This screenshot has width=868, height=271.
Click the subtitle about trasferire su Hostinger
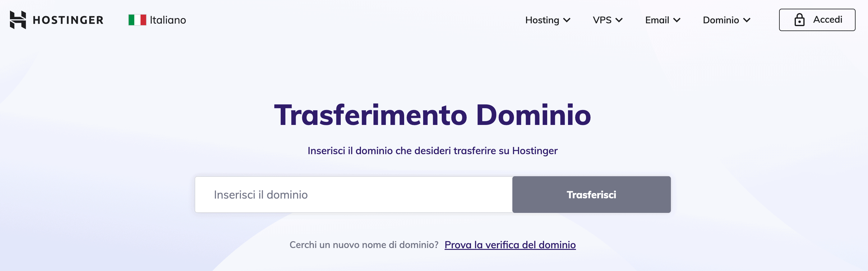pos(432,151)
